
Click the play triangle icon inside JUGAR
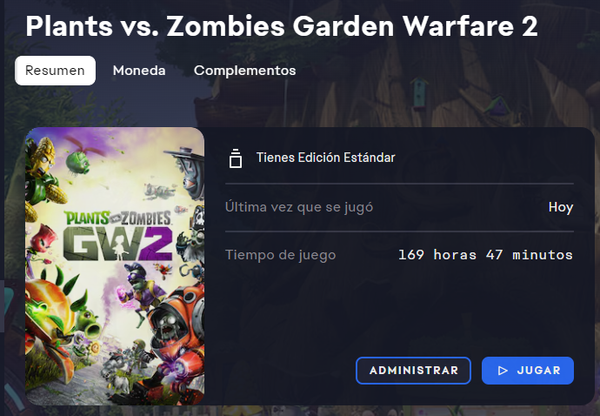(502, 370)
